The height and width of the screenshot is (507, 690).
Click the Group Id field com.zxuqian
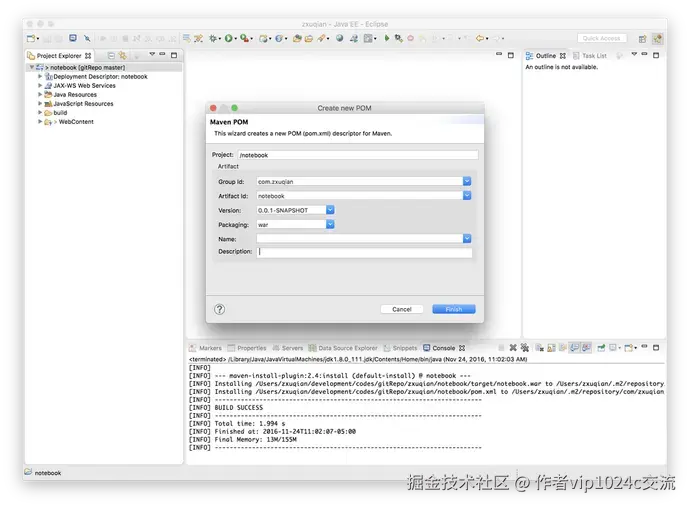[360, 181]
